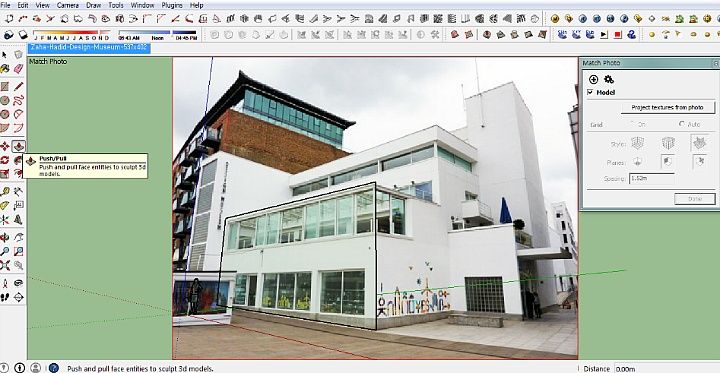The image size is (720, 373).
Task: Select the Move tool
Action: (x=5, y=147)
